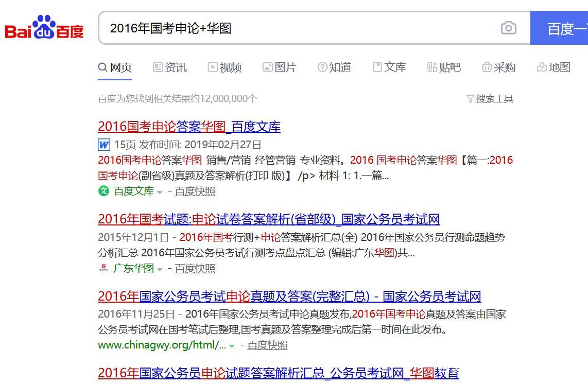
Task: Click the 图片 image search icon
Action: click(x=267, y=67)
